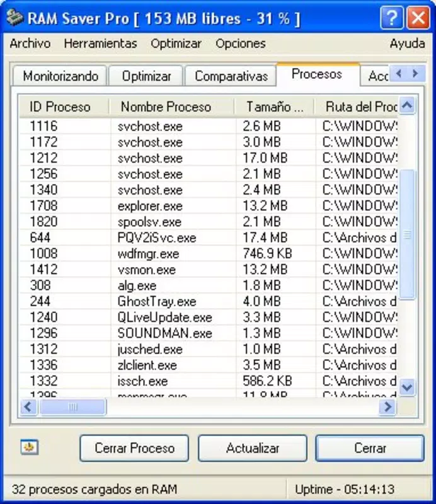436x504 pixels.
Task: Switch to the Optimizar tab
Action: [146, 76]
